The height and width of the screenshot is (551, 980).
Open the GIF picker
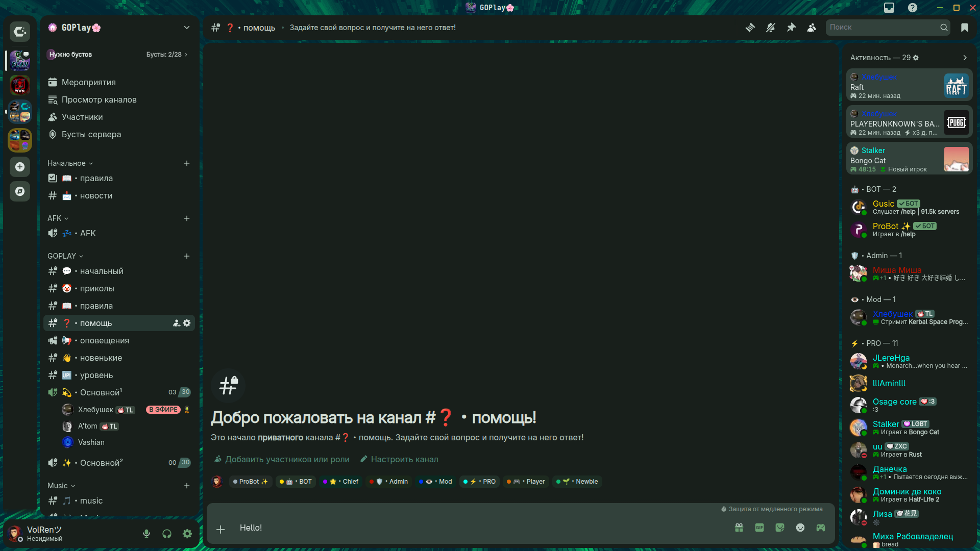pos(759,528)
